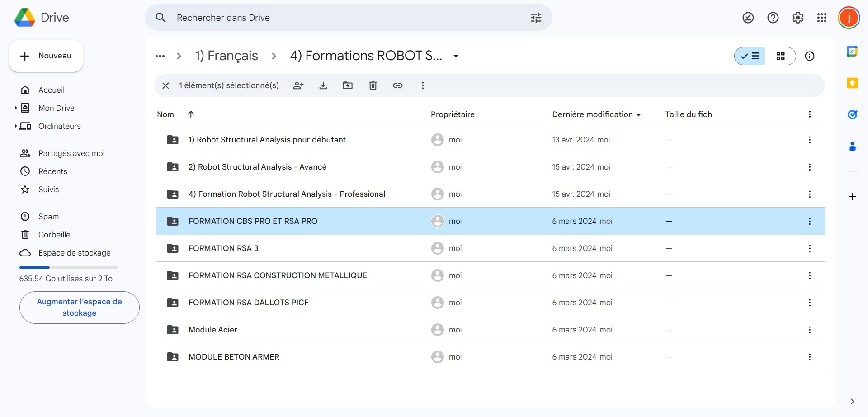Open Dernière modification sort dropdown

(639, 115)
